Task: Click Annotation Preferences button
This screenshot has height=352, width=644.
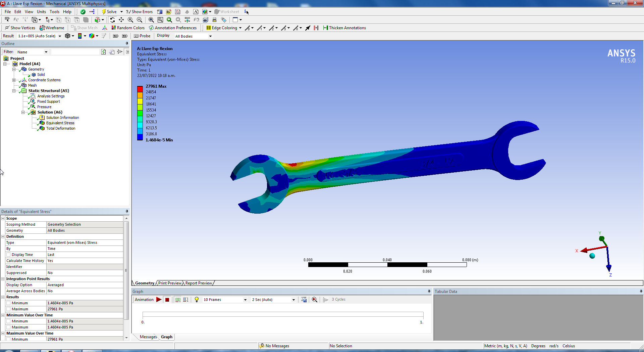Action: 173,28
